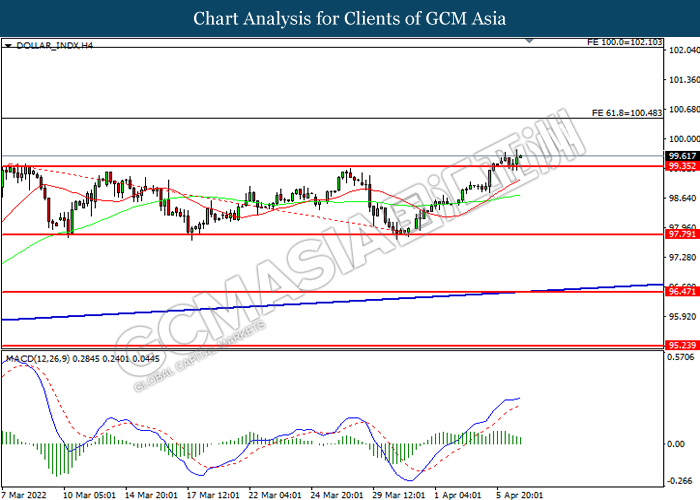The image size is (700, 500).
Task: Click the red support price tag 97.791
Action: click(682, 234)
